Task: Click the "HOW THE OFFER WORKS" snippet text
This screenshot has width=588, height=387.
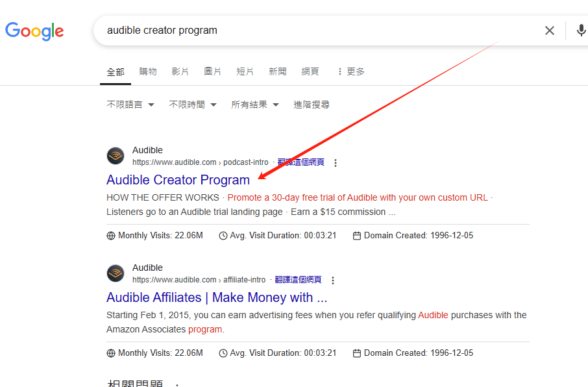Action: (x=163, y=197)
